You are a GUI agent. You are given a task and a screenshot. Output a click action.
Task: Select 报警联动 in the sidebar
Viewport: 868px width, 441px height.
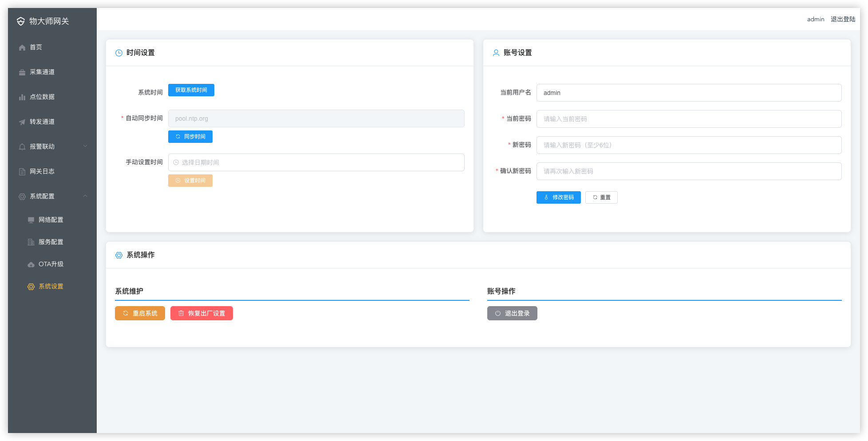pos(42,147)
